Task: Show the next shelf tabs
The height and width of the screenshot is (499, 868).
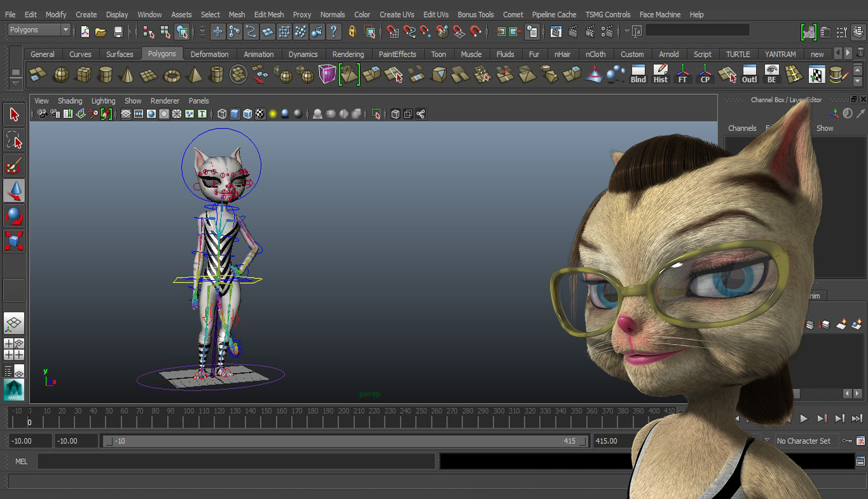Action: tap(848, 53)
